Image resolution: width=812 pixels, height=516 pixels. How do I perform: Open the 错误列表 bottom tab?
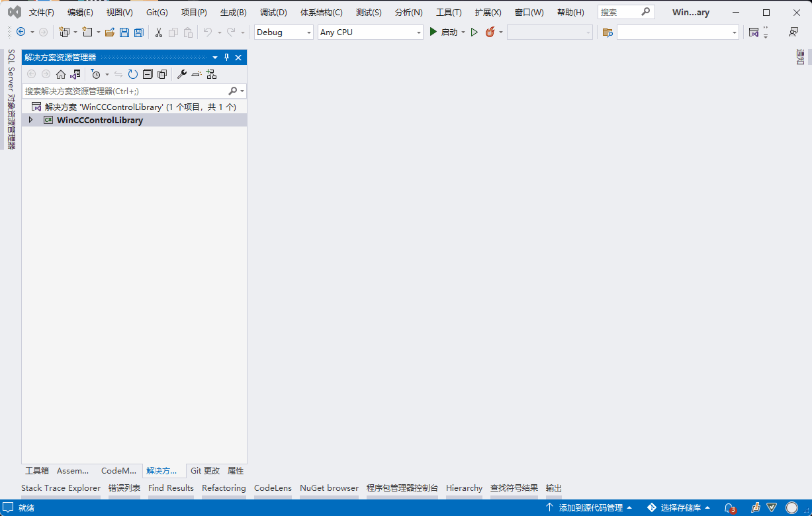pyautogui.click(x=124, y=488)
